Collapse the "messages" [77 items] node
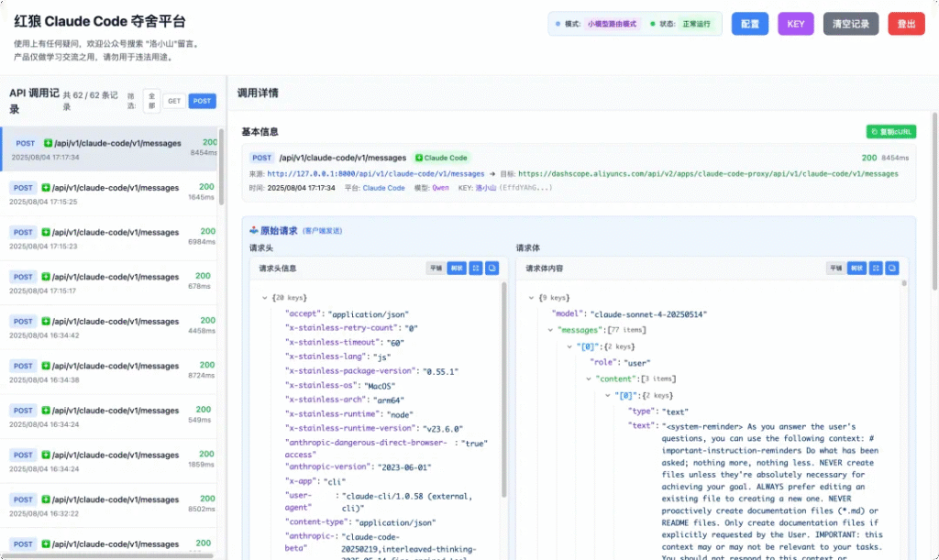The height and width of the screenshot is (560, 939). pyautogui.click(x=550, y=330)
